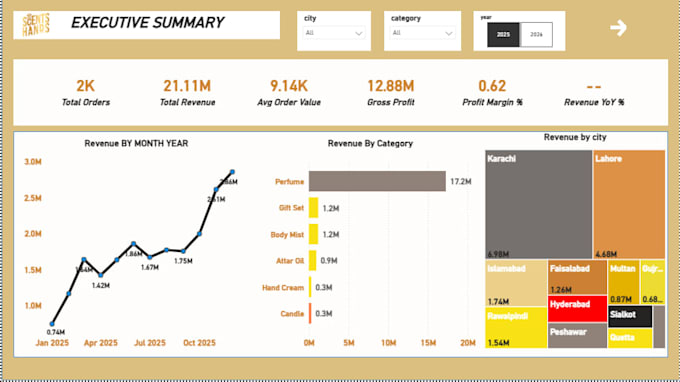Click the Rawalpindi treemap tile
The height and width of the screenshot is (382, 680).
tap(516, 328)
